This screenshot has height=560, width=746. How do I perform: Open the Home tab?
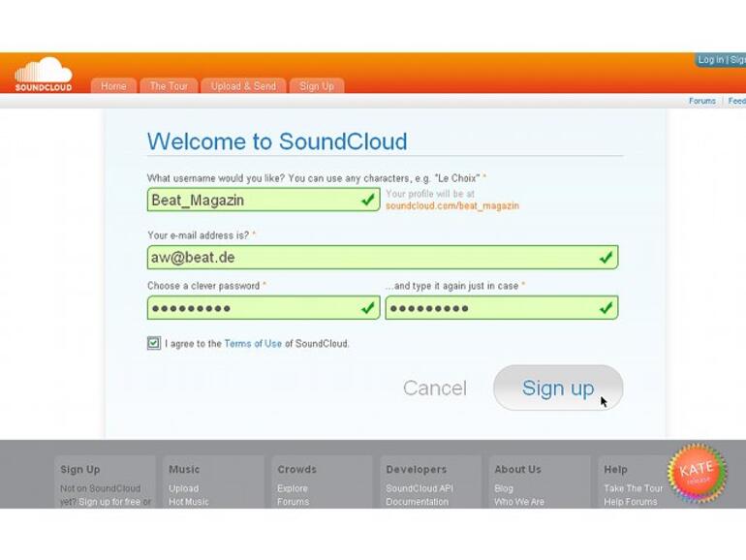point(113,86)
